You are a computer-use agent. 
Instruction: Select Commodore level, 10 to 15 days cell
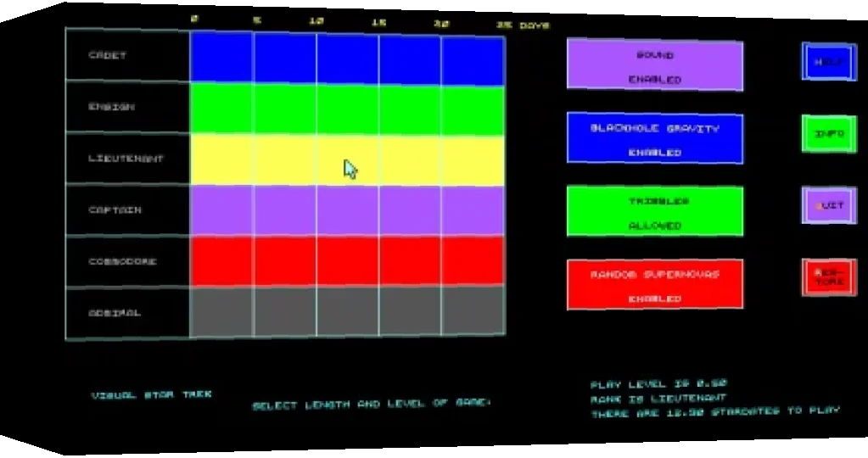(x=348, y=261)
